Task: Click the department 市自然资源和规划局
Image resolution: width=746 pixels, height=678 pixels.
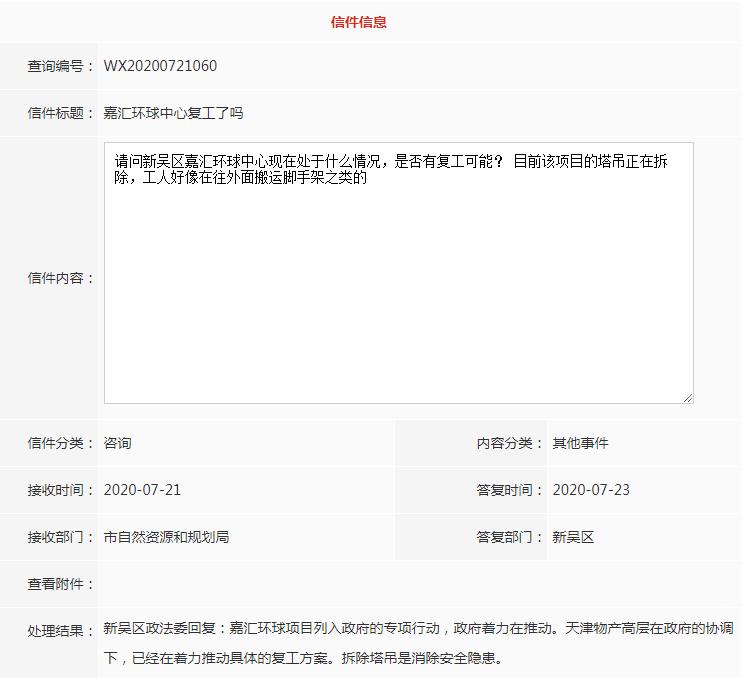Action: click(166, 537)
